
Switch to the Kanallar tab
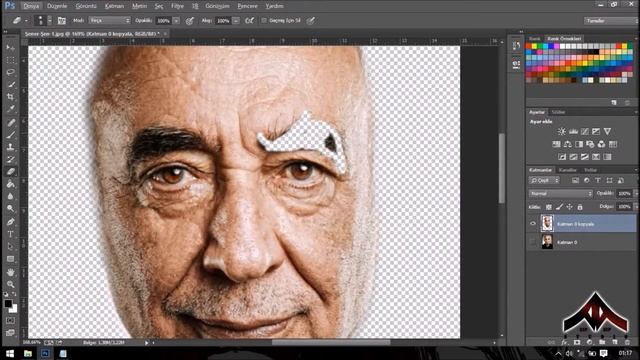[567, 170]
